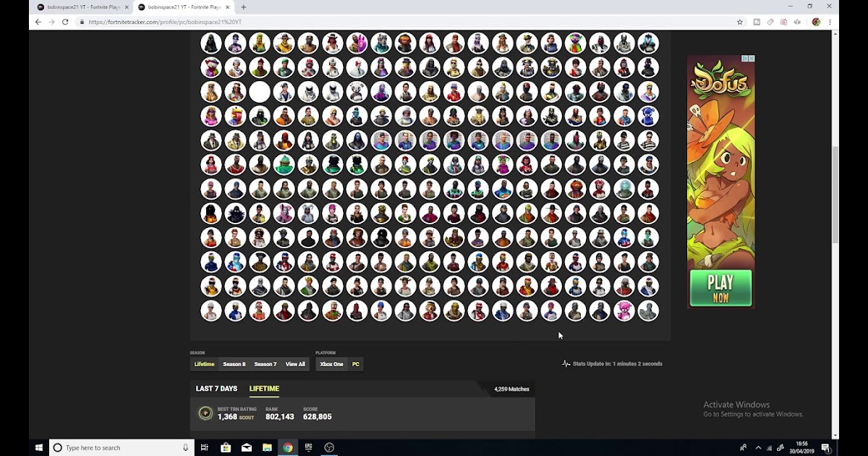Click the Stats Update In countdown text
This screenshot has width=868, height=456.
point(618,364)
